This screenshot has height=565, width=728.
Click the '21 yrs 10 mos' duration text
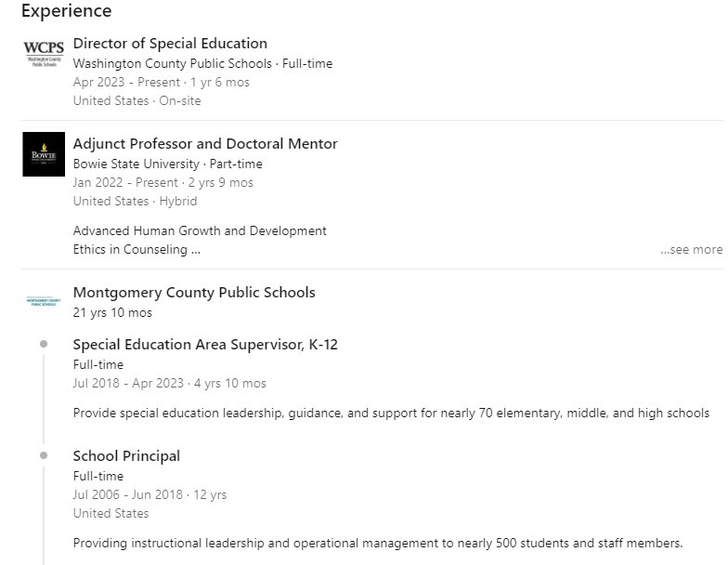pyautogui.click(x=112, y=312)
